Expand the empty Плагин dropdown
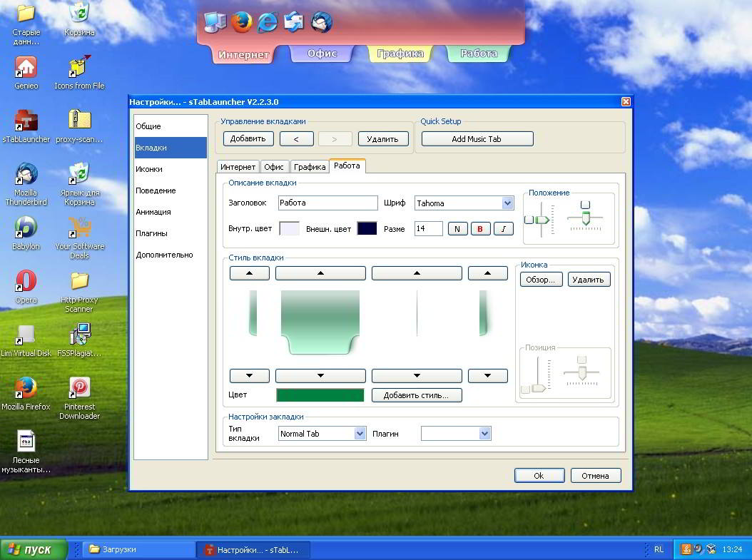The width and height of the screenshot is (752, 560). pos(485,434)
